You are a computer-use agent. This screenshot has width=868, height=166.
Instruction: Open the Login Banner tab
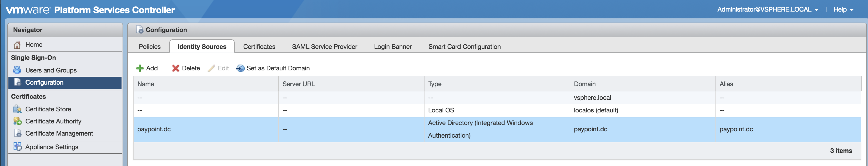[393, 47]
